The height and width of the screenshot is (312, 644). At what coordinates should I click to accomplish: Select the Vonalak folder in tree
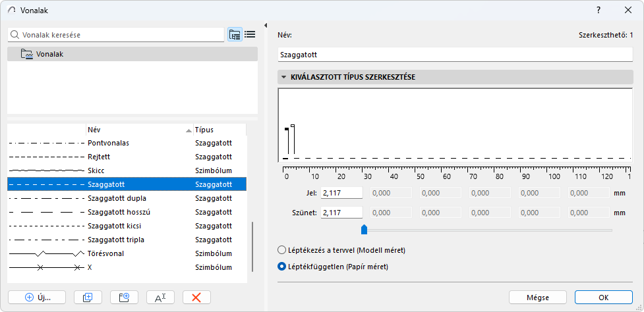coord(132,54)
